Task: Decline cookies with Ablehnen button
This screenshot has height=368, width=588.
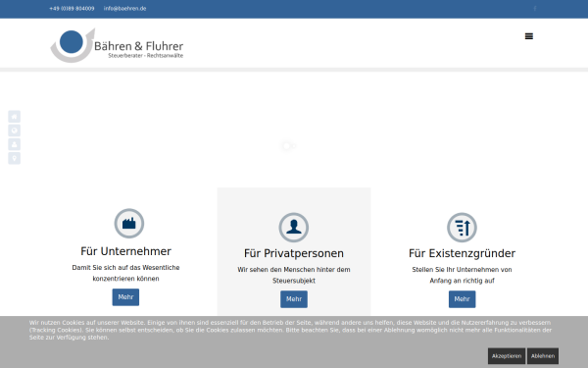Action: pos(543,356)
